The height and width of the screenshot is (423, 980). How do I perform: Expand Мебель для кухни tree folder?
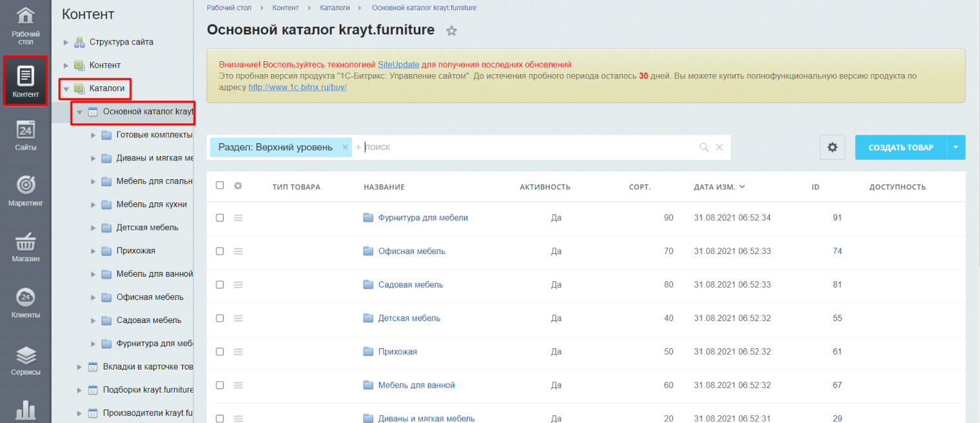click(93, 205)
